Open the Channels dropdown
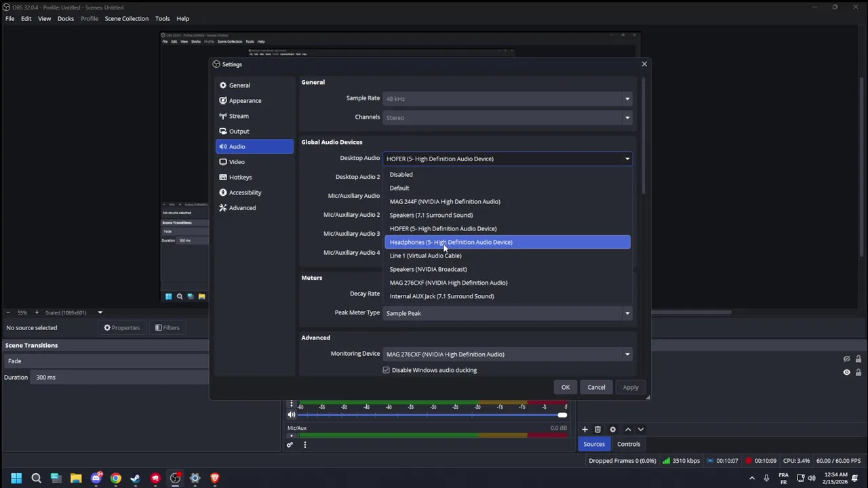Image resolution: width=868 pixels, height=488 pixels. coord(507,118)
